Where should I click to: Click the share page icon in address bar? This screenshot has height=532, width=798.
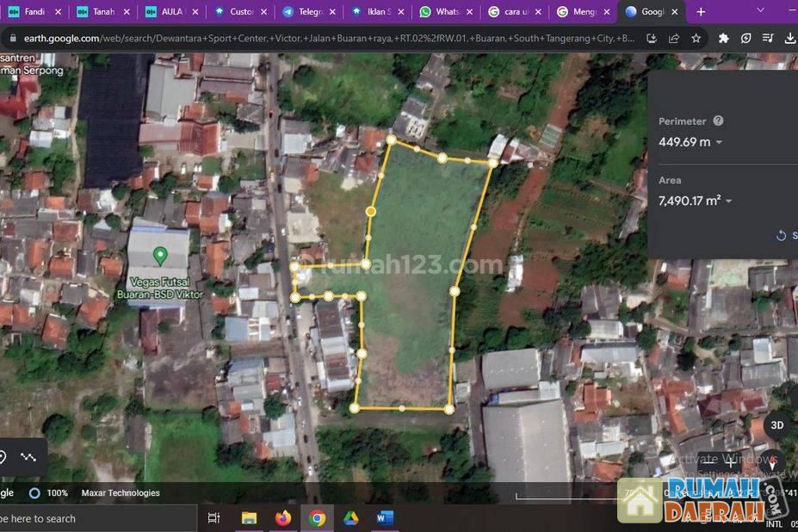(674, 39)
